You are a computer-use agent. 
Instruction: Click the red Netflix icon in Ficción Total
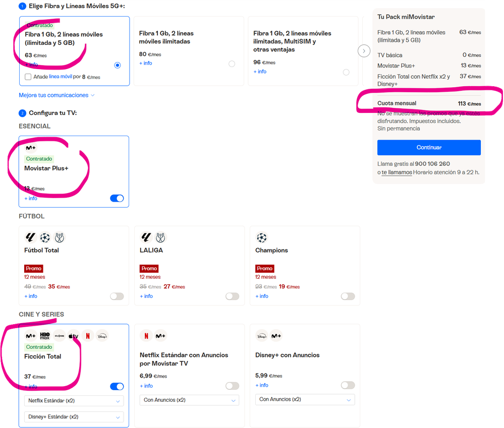click(88, 336)
